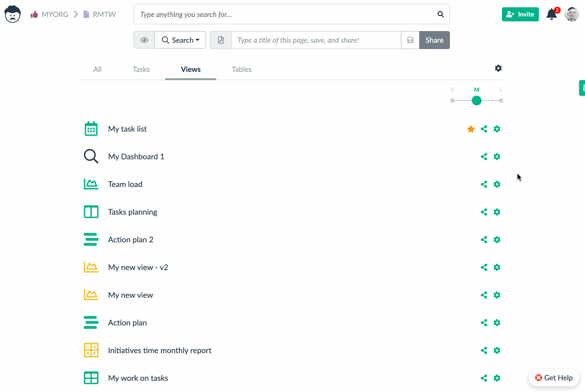This screenshot has width=585, height=392.
Task: Click the calculator icon for Initiatives time monthly report
Action: pyautogui.click(x=91, y=350)
